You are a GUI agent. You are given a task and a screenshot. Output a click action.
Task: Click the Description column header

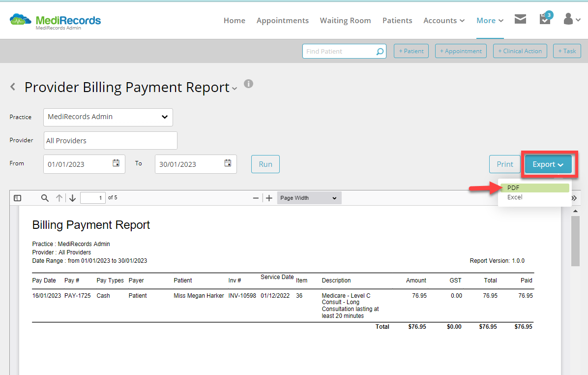point(336,281)
